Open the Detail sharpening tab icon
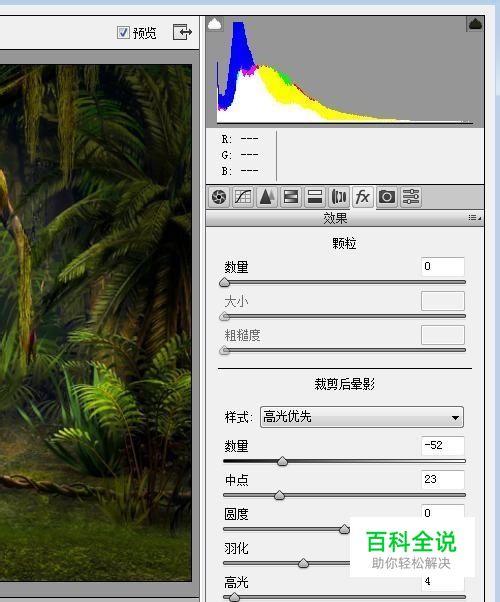 point(267,197)
